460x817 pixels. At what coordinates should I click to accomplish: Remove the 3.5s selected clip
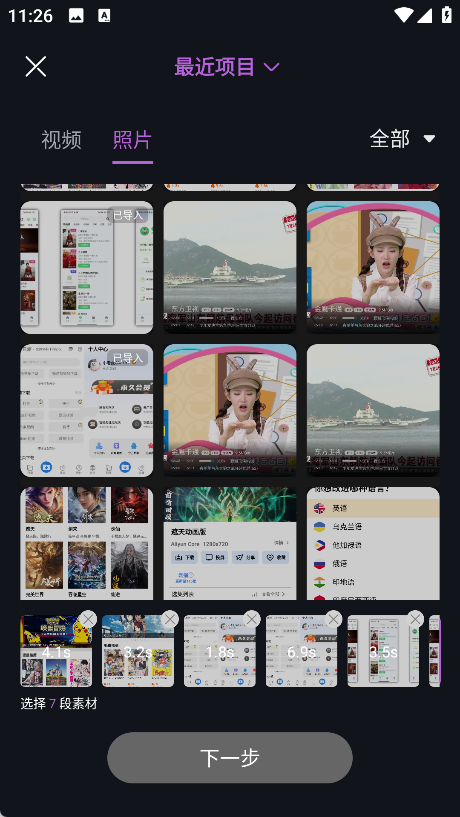click(415, 619)
